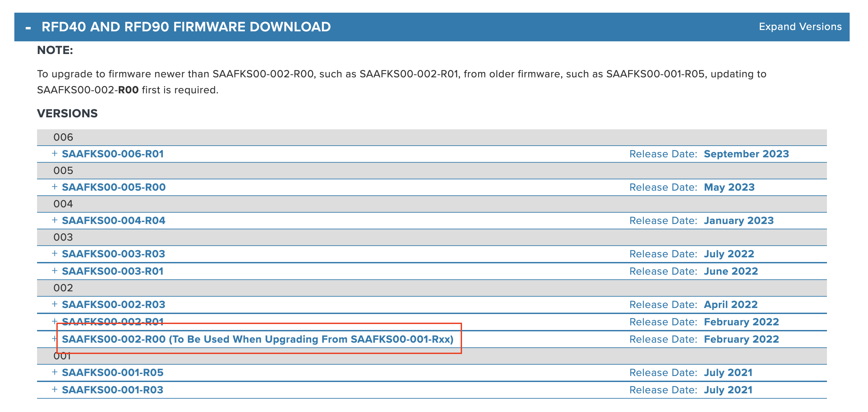Open SAAFKS00-006-R01 firmware version
This screenshot has height=412, width=868.
coord(113,154)
